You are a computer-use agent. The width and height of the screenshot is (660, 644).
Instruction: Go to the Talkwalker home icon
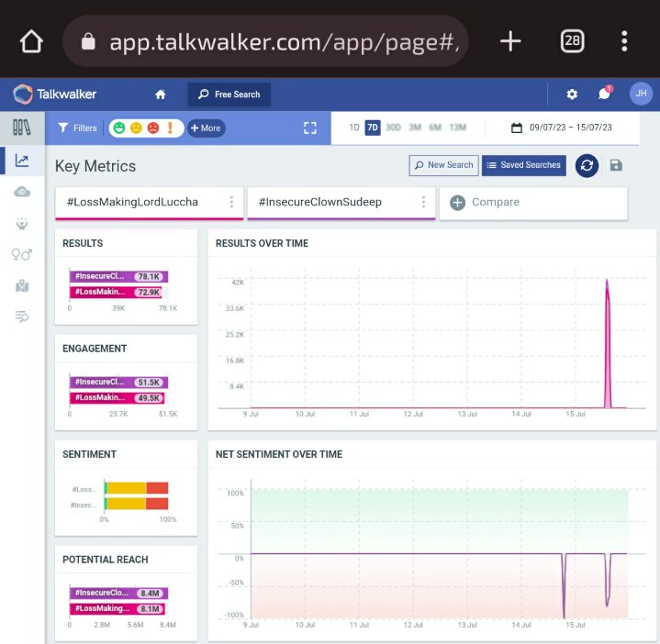[161, 94]
